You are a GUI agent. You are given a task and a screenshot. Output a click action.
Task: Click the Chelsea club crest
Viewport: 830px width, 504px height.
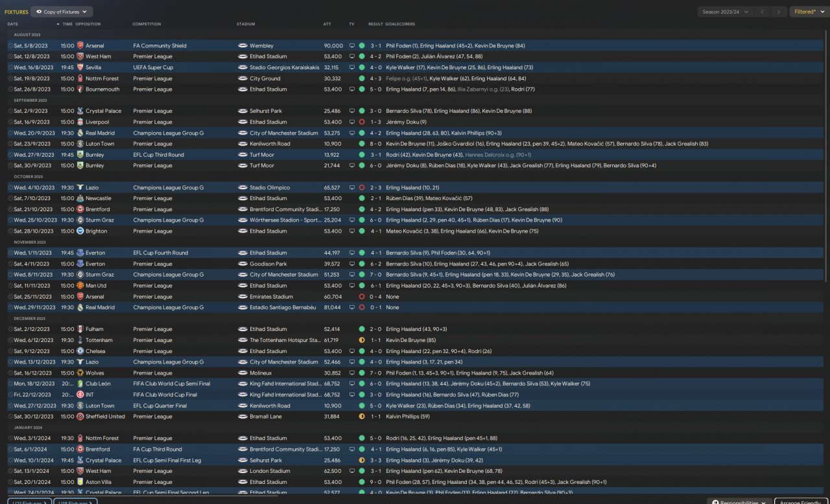pyautogui.click(x=80, y=351)
